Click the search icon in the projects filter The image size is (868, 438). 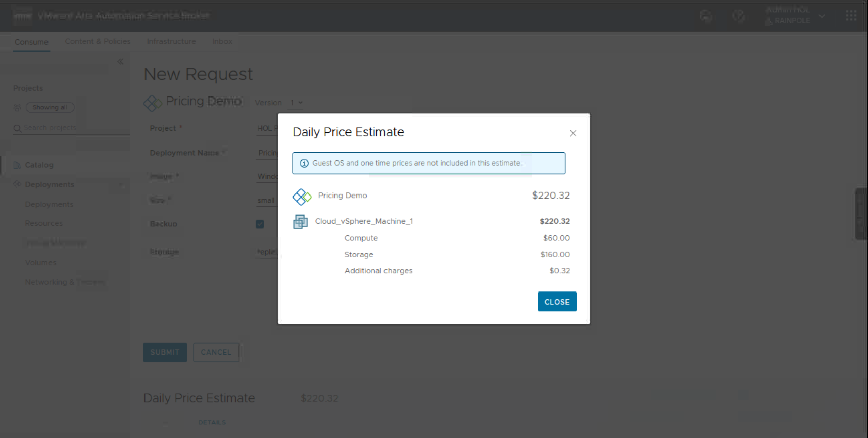pos(17,128)
